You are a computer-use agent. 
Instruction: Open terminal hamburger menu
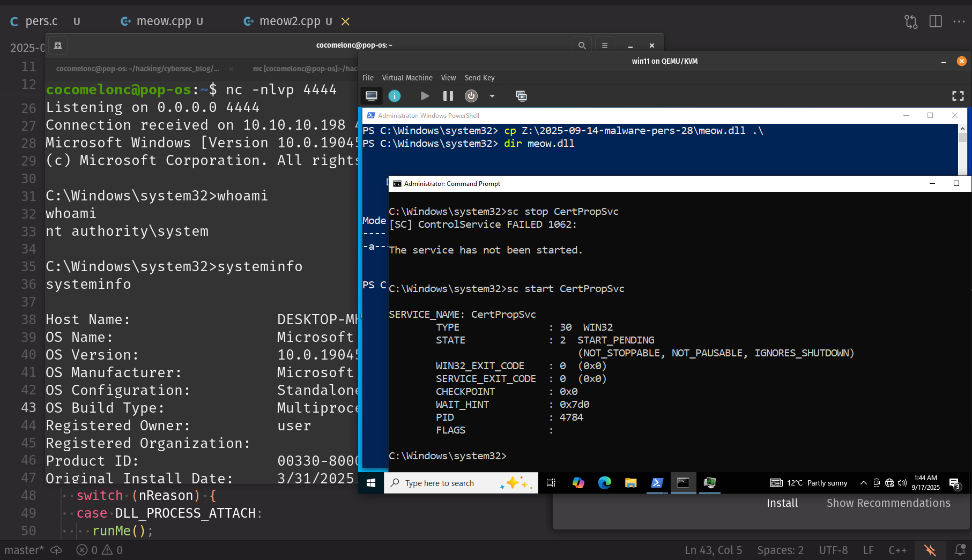tap(604, 46)
